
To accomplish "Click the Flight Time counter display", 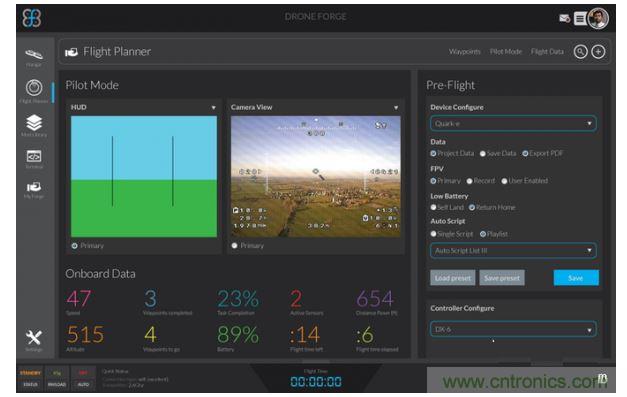I will pos(316,381).
